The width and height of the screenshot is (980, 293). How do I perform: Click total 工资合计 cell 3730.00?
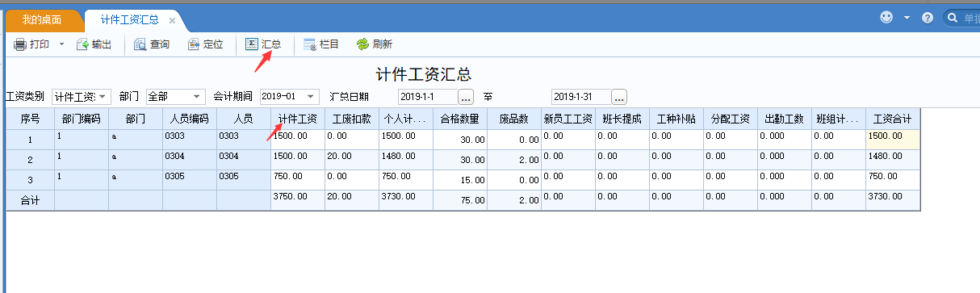[x=893, y=199]
